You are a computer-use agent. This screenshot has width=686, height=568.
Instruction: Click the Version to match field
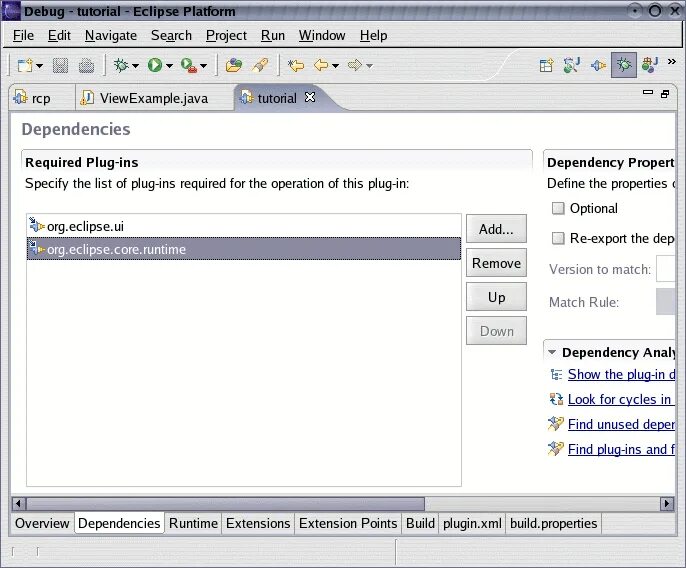coord(666,268)
